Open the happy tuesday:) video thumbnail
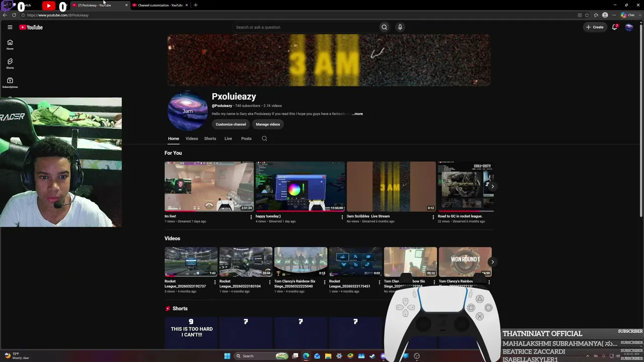 coord(300,187)
